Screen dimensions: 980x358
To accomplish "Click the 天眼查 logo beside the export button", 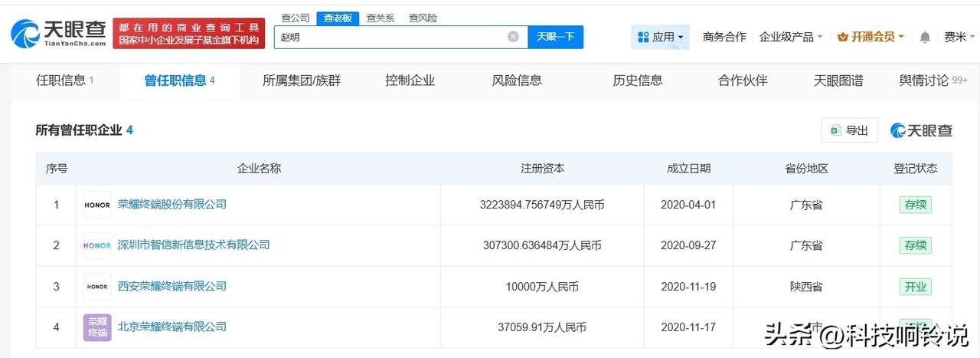I will tap(921, 130).
